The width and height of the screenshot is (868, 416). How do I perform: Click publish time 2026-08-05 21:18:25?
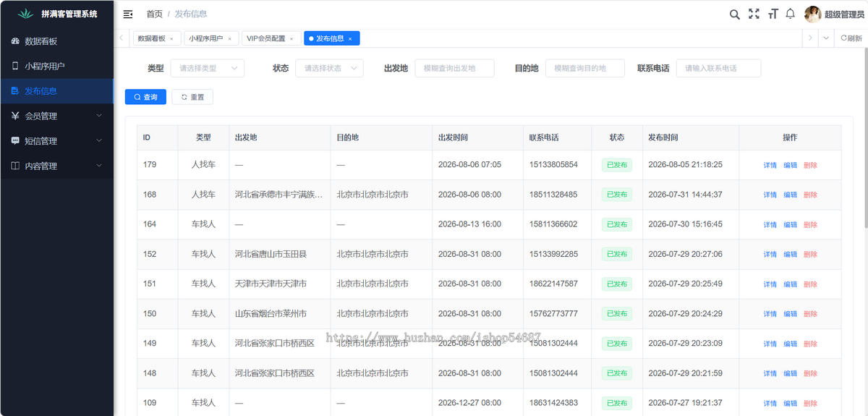coord(685,165)
